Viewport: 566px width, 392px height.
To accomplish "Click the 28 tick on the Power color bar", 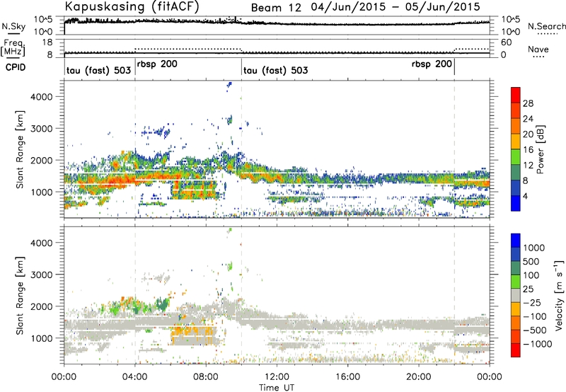I will [528, 103].
